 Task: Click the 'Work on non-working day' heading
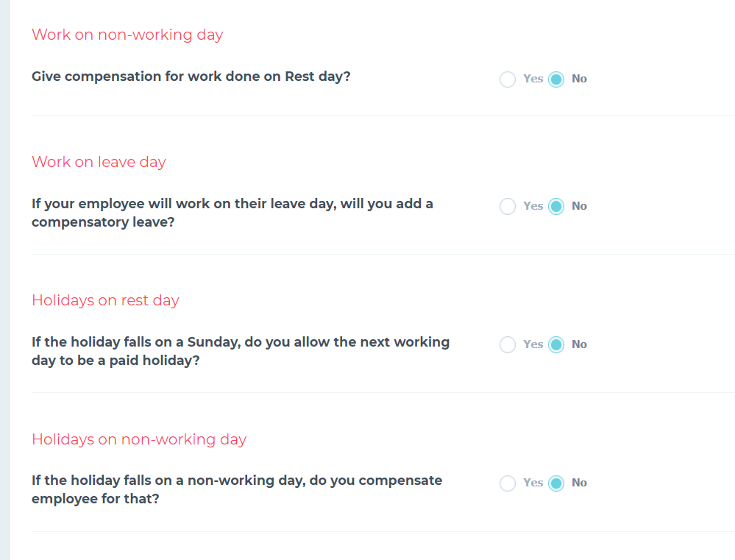tap(127, 35)
